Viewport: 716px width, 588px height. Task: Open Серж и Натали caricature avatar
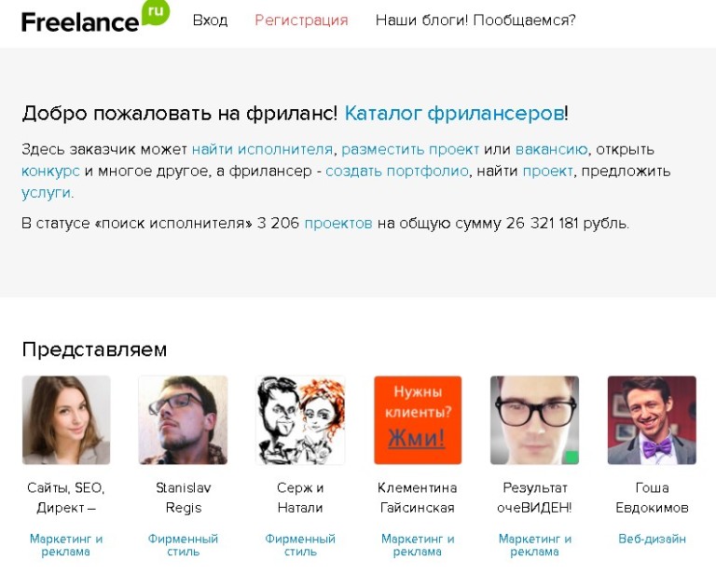pos(300,420)
